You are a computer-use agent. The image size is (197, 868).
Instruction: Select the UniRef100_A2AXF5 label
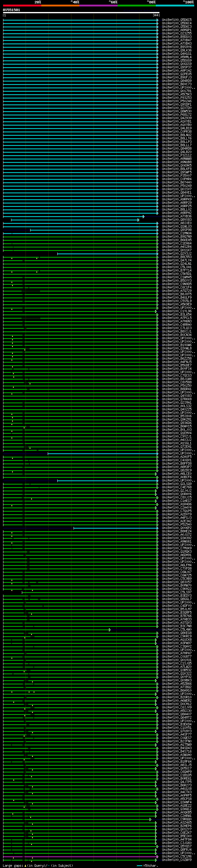pos(177,457)
